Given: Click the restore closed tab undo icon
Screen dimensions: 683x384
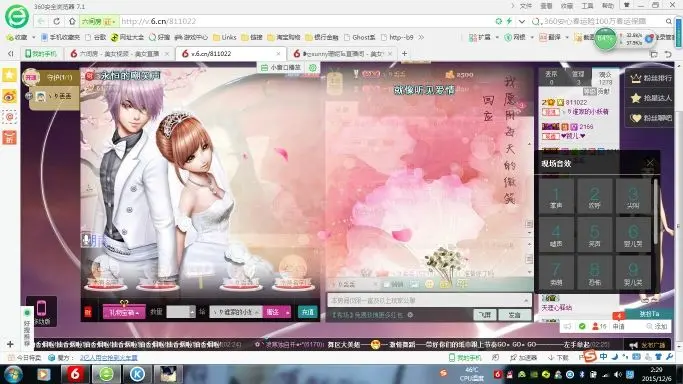Looking at the screenshot, I should [x=668, y=54].
